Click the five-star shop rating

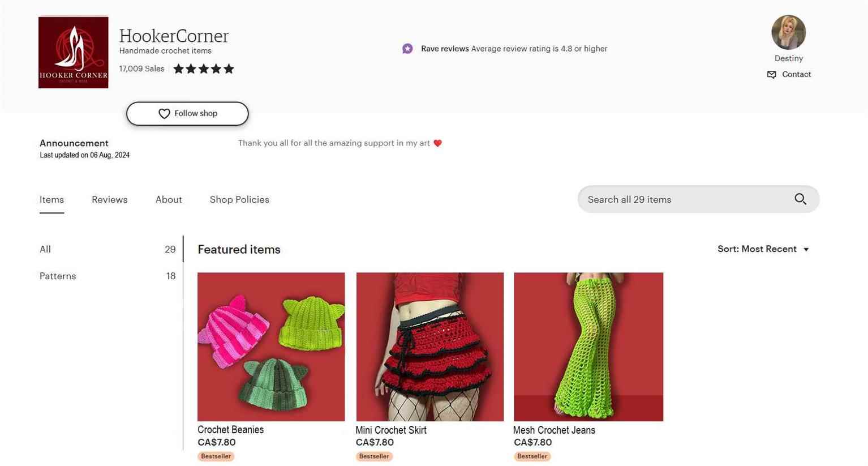tap(204, 69)
